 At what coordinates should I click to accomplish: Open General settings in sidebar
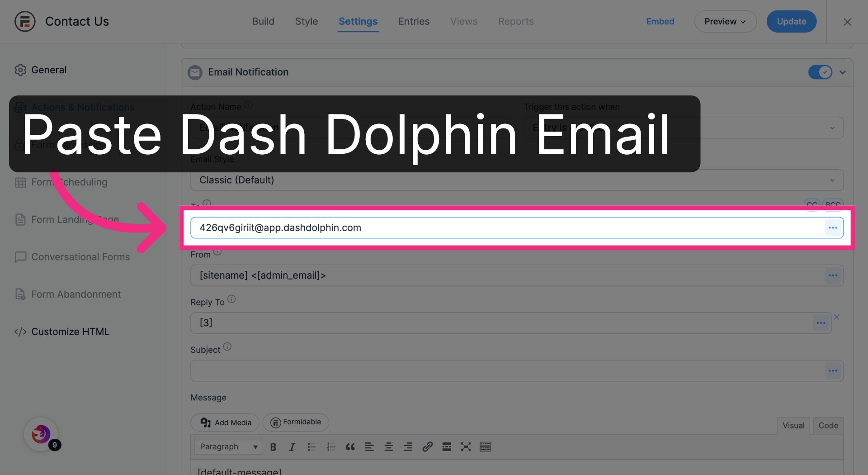click(x=49, y=70)
